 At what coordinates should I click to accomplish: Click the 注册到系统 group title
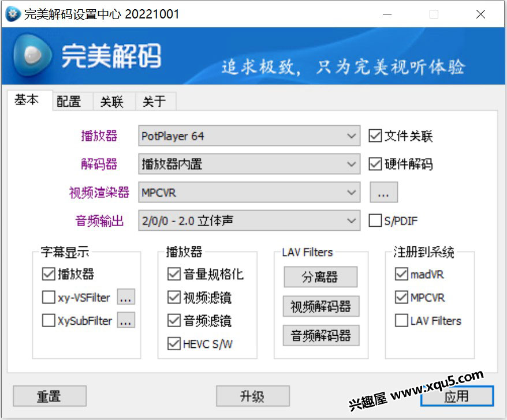pos(424,252)
